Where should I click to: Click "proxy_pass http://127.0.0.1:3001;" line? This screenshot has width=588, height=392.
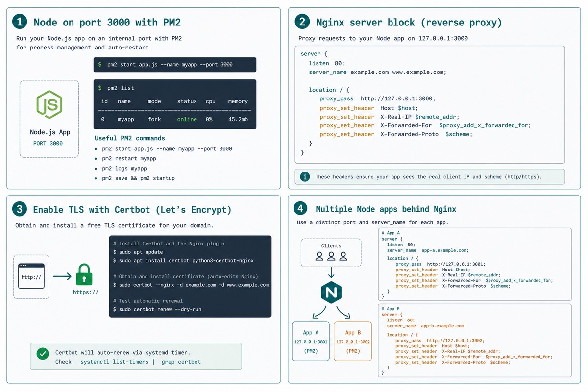pos(440,264)
